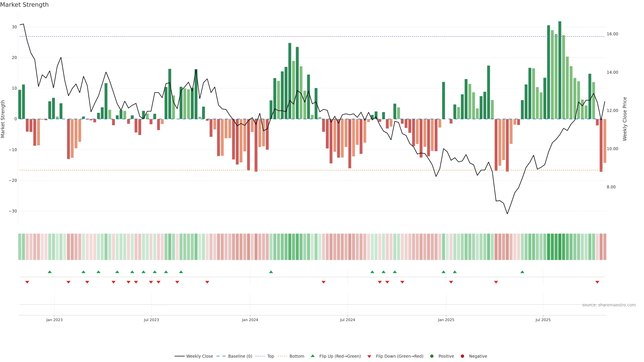This screenshot has width=644, height=362.
Task: Click the Flip Up green triangle legend icon
Action: tap(312, 356)
